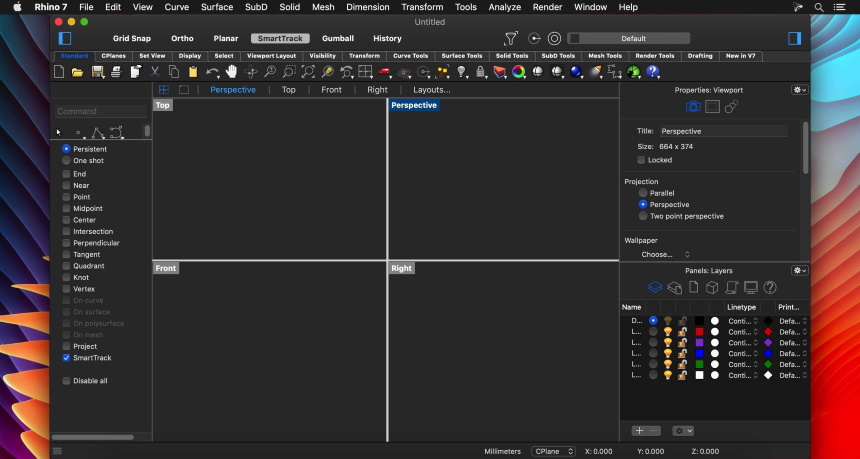Viewport: 860px width, 459px height.
Task: Select the Pan hand tool
Action: [231, 72]
